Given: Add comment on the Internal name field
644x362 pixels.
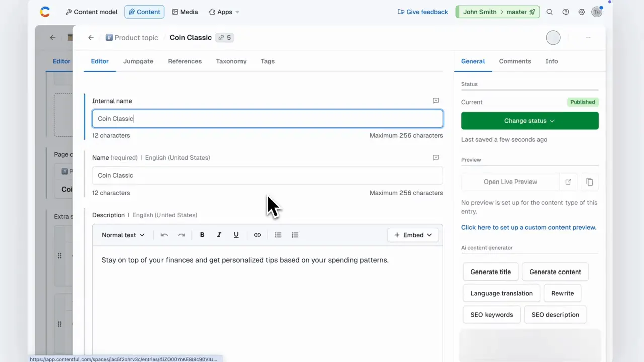Looking at the screenshot, I should click(x=436, y=101).
